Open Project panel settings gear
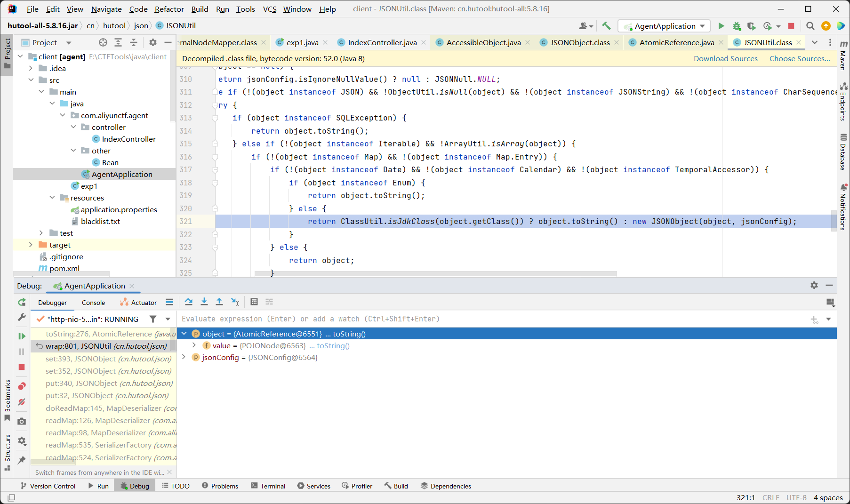Screen dimensions: 850x504 153,42
